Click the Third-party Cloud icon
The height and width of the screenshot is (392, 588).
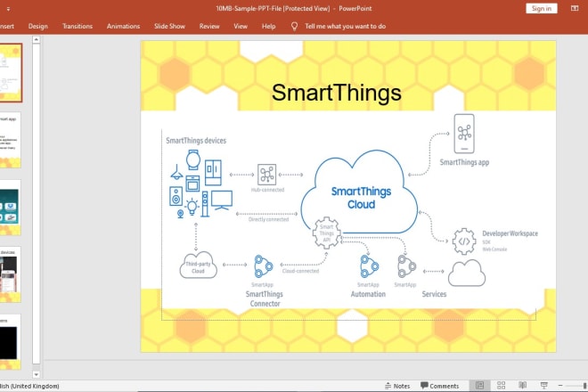coord(199,265)
